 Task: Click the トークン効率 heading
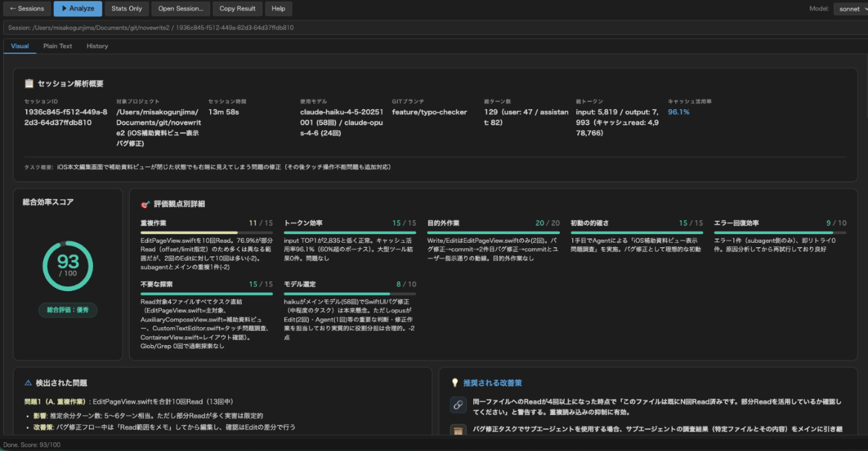pyautogui.click(x=303, y=223)
